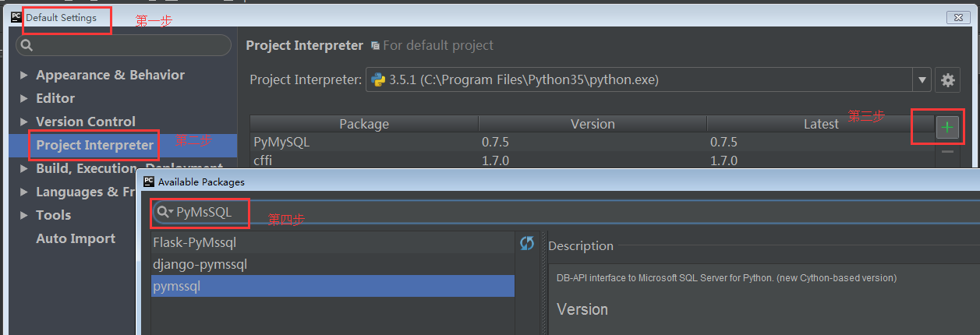Click the green plus install package button
The width and height of the screenshot is (980, 335).
[947, 127]
